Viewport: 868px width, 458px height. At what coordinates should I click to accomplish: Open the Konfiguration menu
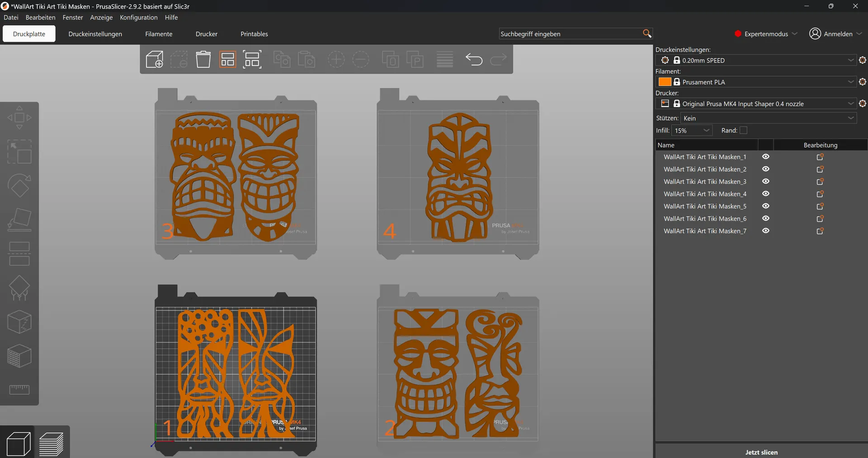point(139,17)
